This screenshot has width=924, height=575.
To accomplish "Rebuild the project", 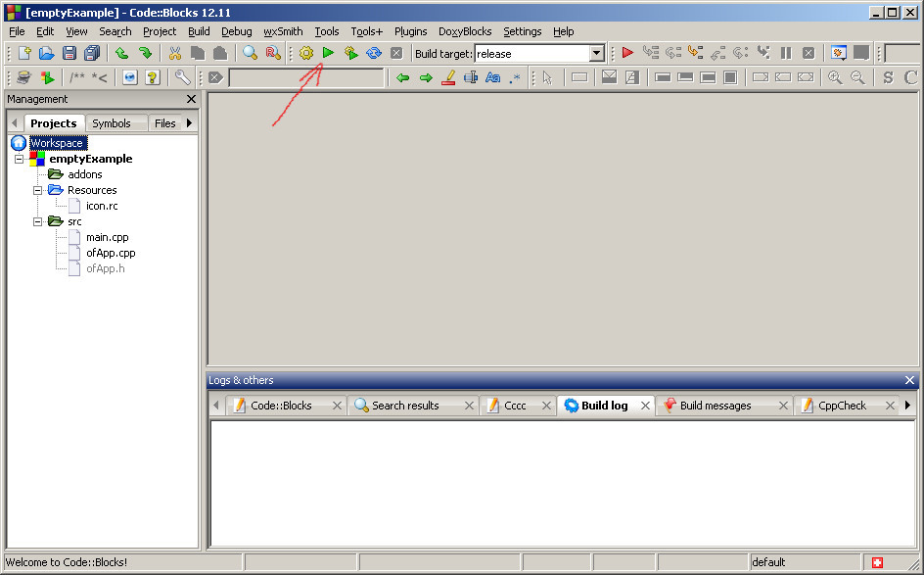I will pos(374,53).
